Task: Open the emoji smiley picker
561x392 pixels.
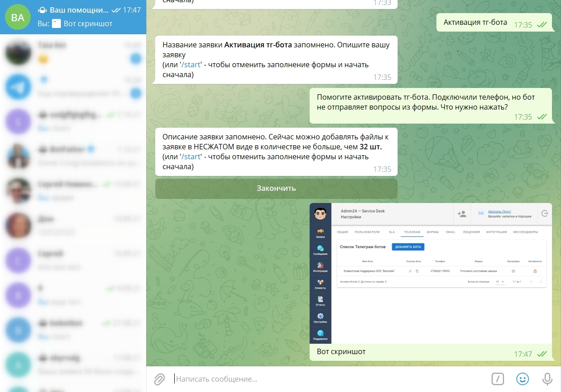Action: coord(522,379)
